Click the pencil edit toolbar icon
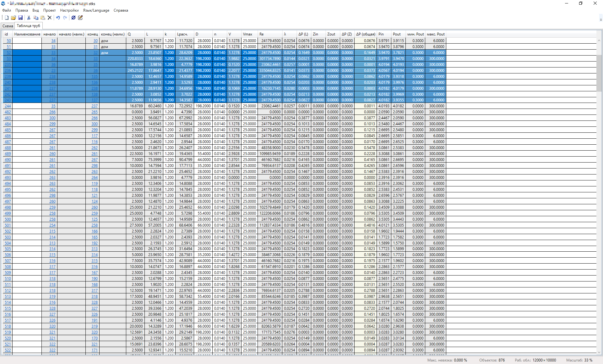 [x=80, y=18]
